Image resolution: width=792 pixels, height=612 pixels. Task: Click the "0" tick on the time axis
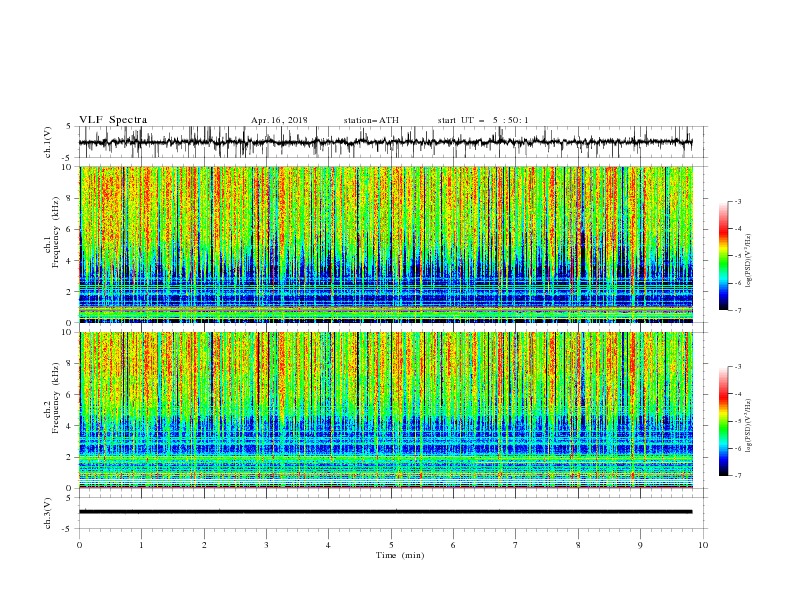click(79, 545)
